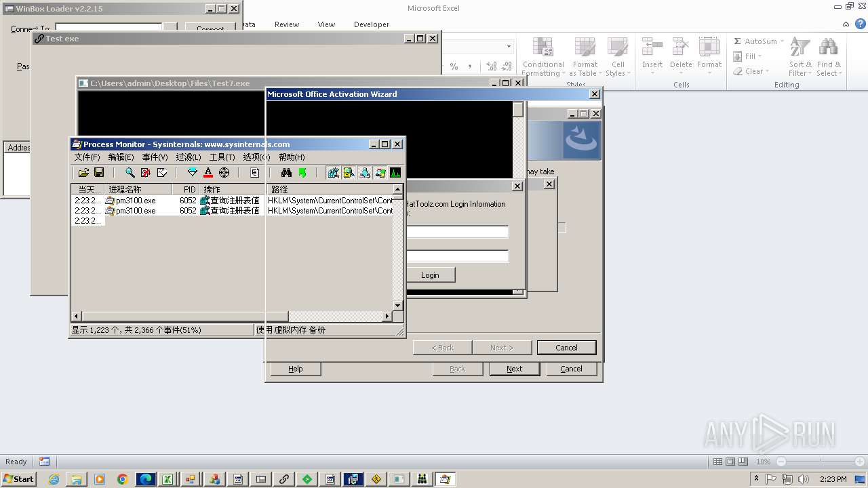Switch to Normal view in Excel status bar
The height and width of the screenshot is (488, 868).
click(x=717, y=462)
